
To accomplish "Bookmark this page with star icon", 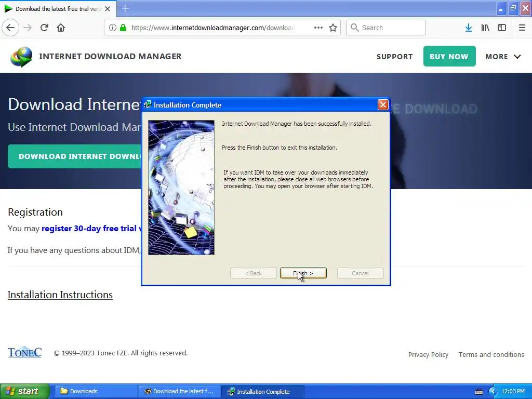I will click(x=333, y=28).
